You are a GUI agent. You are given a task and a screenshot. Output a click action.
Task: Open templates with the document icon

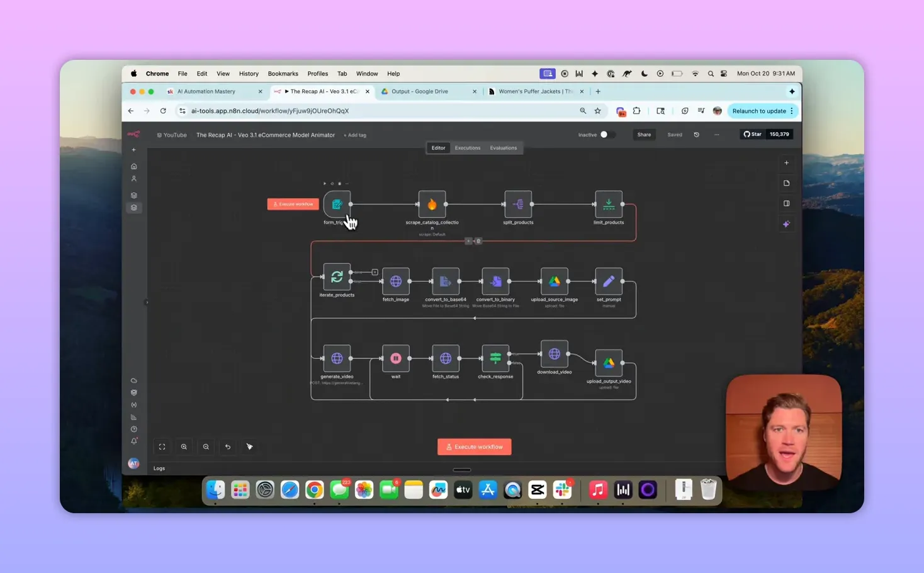coord(786,183)
